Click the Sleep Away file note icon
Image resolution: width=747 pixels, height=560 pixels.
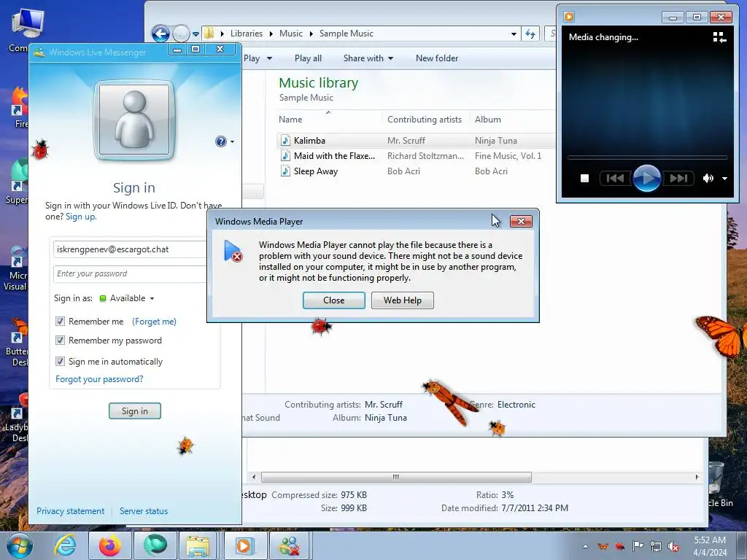click(285, 171)
